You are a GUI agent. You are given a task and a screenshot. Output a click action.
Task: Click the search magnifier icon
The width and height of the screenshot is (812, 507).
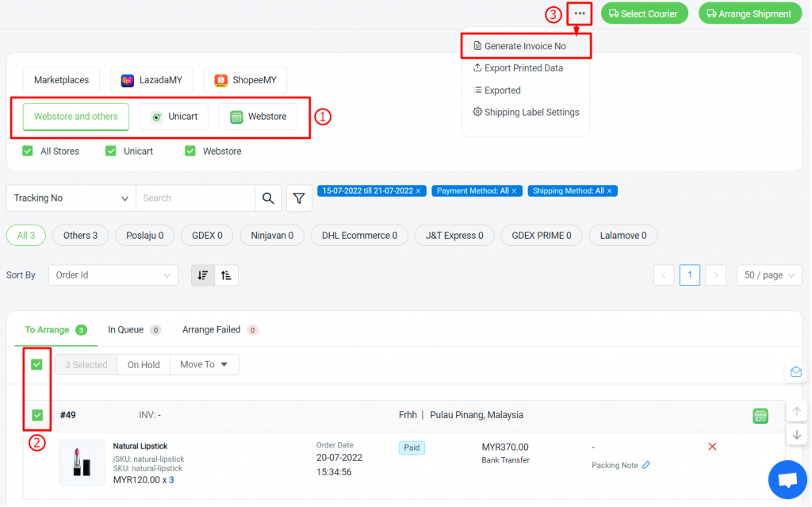coord(269,198)
